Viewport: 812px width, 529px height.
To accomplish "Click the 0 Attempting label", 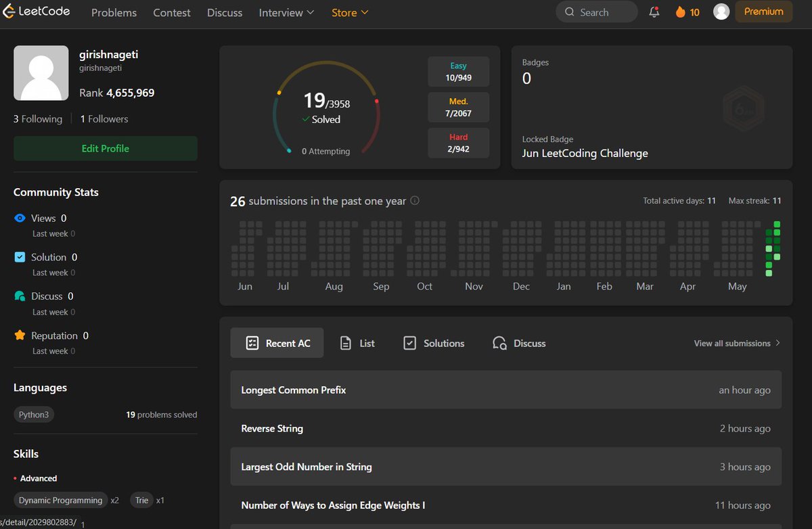I will point(326,152).
